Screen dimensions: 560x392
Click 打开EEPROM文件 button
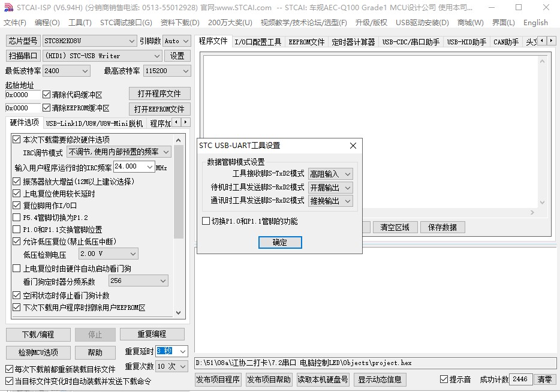[x=159, y=109]
